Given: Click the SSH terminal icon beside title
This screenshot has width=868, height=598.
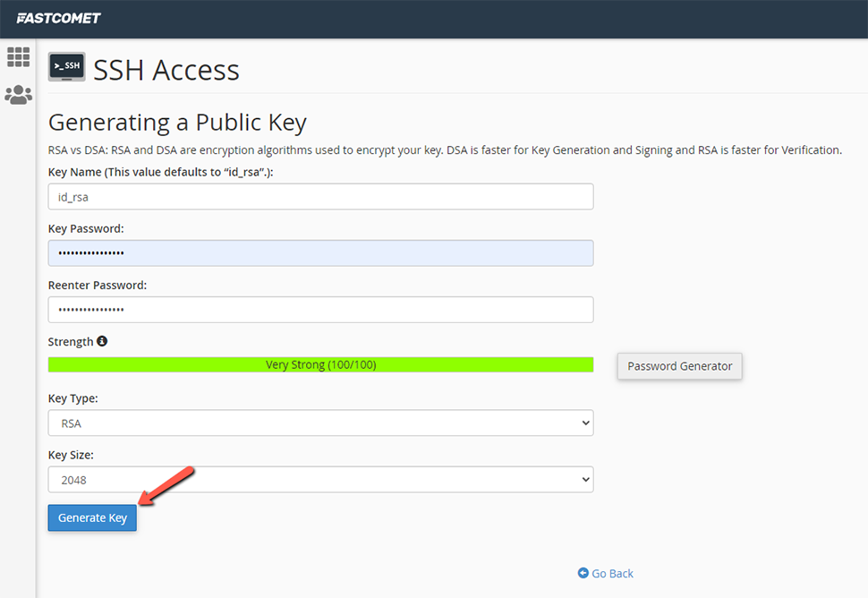Looking at the screenshot, I should coord(67,67).
